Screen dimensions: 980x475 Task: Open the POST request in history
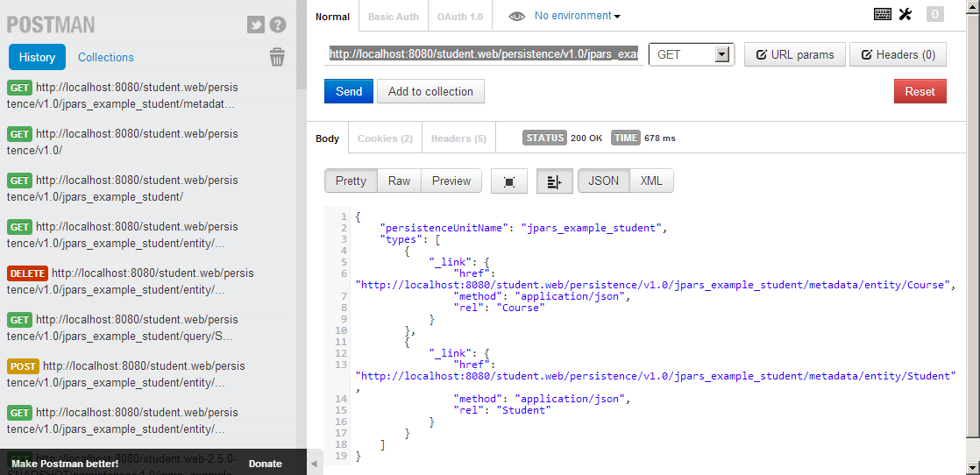point(126,373)
